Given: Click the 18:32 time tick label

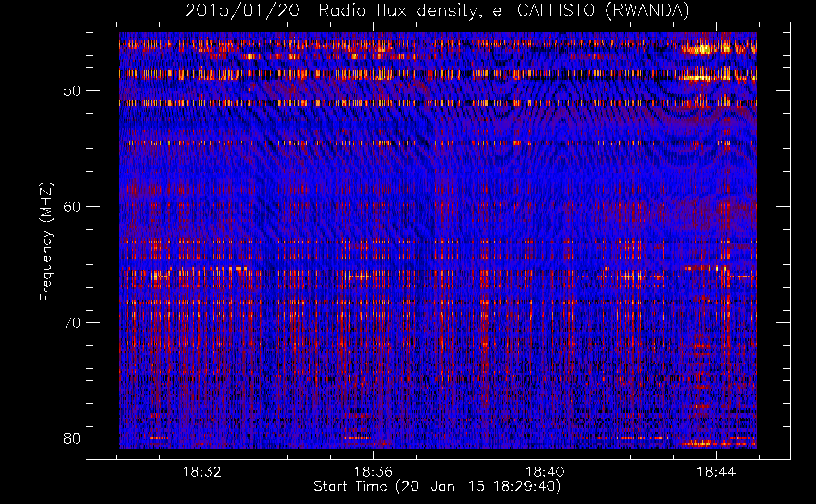Looking at the screenshot, I should [x=202, y=472].
